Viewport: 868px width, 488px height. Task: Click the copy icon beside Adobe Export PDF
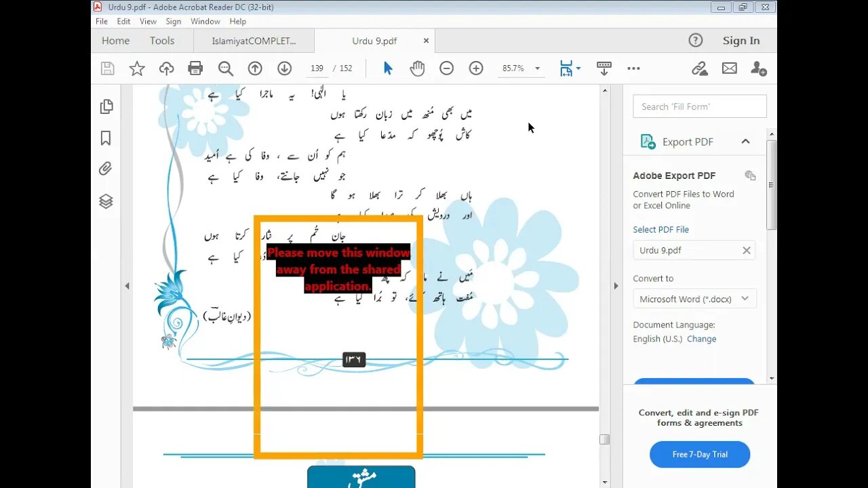[750, 176]
